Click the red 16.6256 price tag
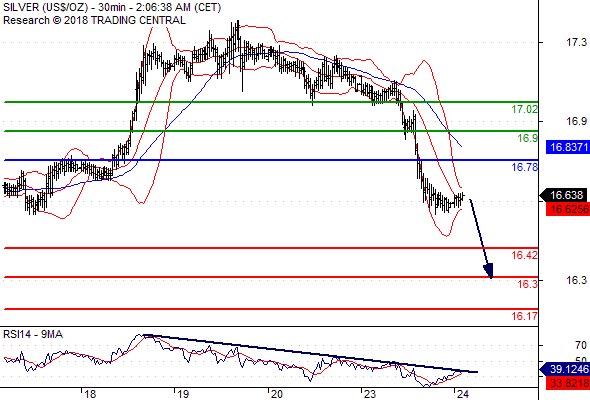The height and width of the screenshot is (400, 590). (568, 209)
